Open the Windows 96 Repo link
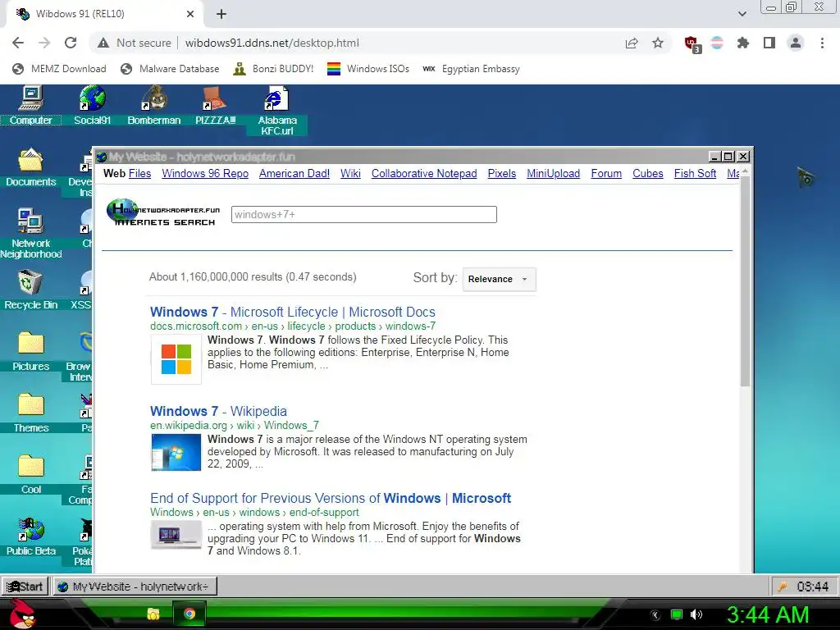 [x=205, y=174]
